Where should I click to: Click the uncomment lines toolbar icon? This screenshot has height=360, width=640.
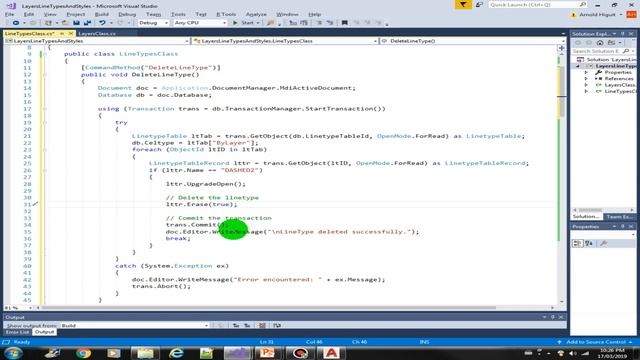tap(330, 23)
